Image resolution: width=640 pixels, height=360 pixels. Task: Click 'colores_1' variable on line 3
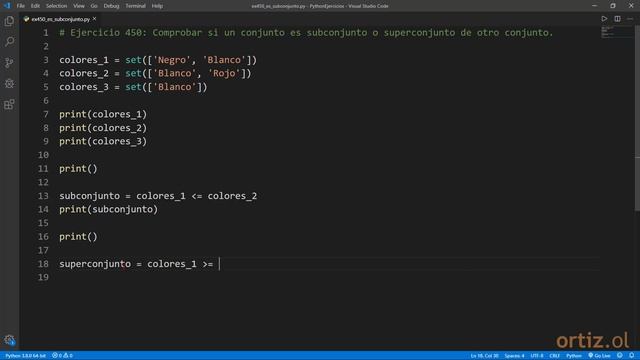click(84, 60)
